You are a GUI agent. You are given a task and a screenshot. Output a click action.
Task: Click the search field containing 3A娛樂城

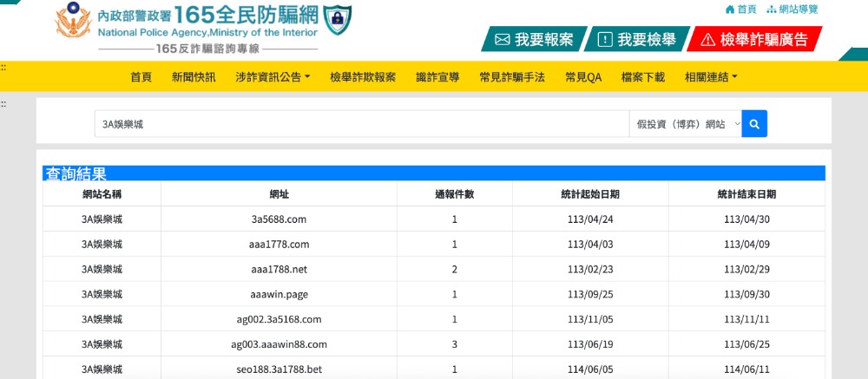[362, 124]
